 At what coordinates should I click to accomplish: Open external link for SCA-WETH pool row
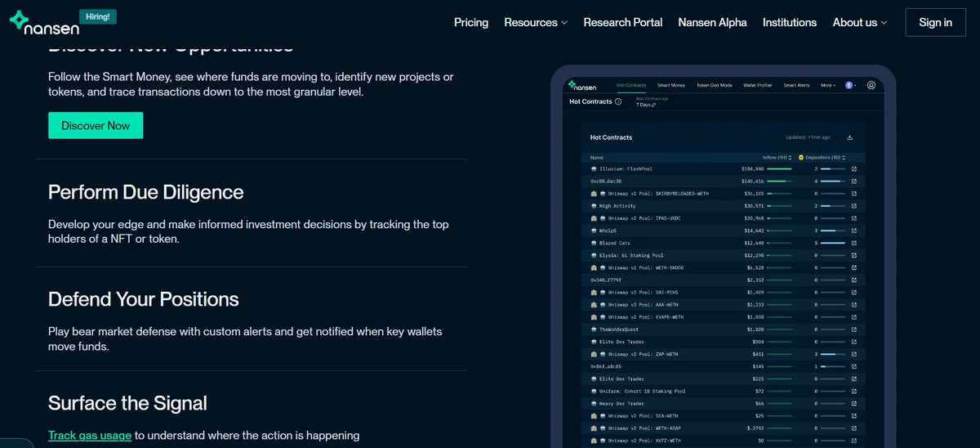pos(854,415)
